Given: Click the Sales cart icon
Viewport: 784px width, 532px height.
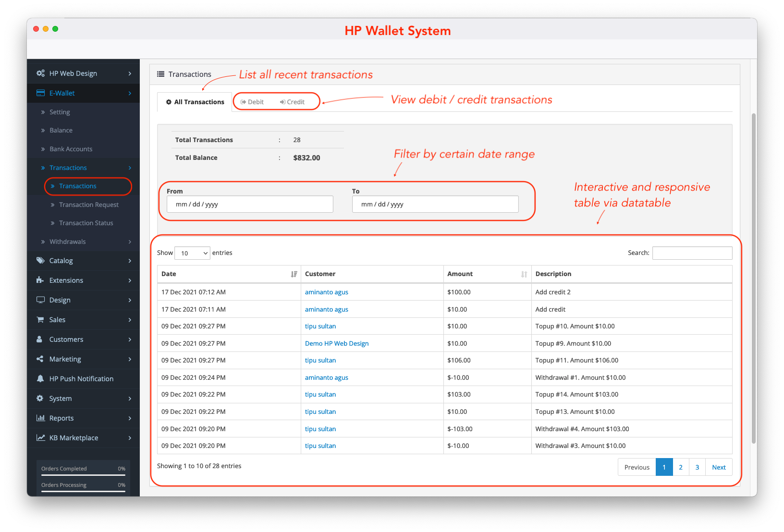Looking at the screenshot, I should pos(40,320).
